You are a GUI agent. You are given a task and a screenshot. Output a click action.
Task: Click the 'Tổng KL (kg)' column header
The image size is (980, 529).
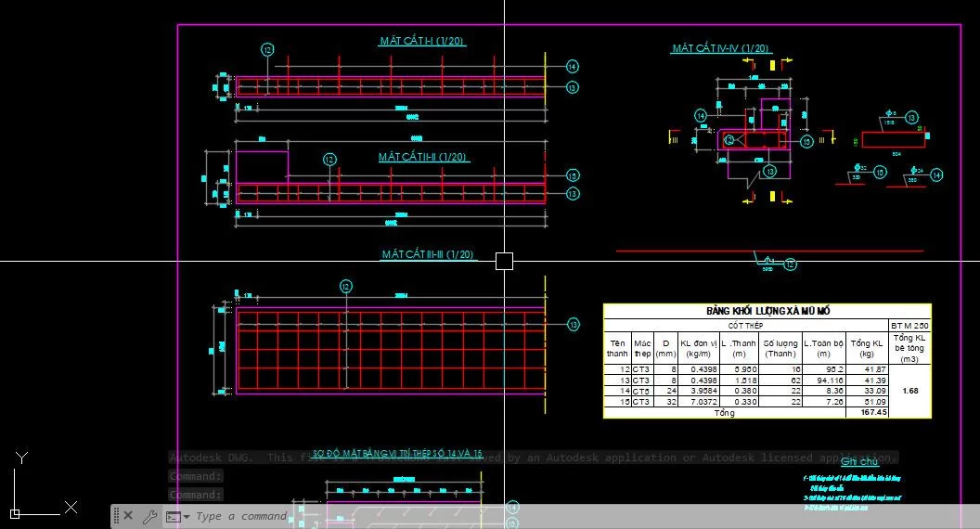(x=866, y=348)
